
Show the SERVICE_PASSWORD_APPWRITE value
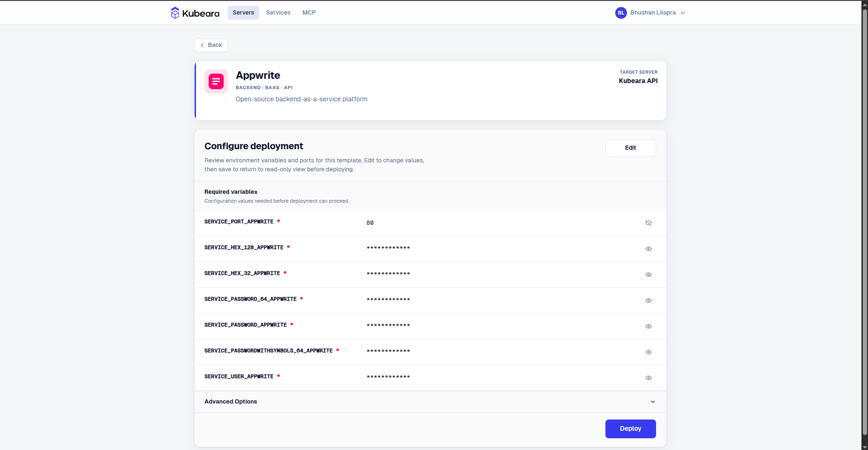point(649,326)
